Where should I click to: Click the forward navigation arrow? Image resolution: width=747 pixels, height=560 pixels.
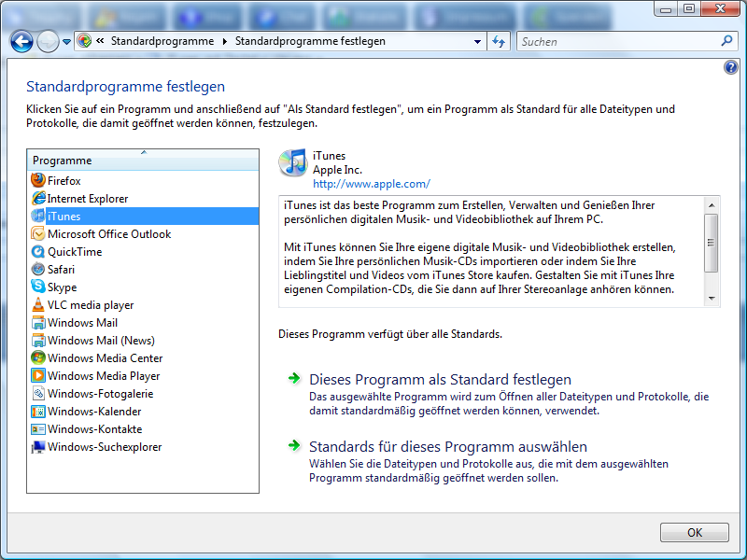[x=48, y=41]
